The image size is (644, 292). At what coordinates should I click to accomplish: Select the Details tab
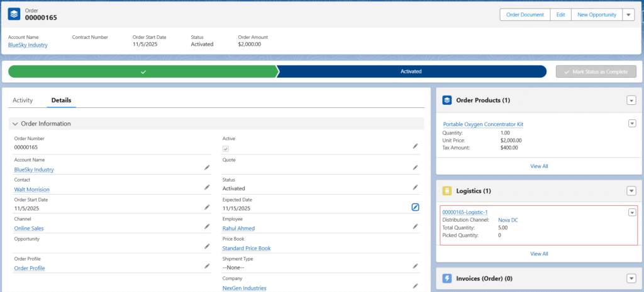[61, 100]
